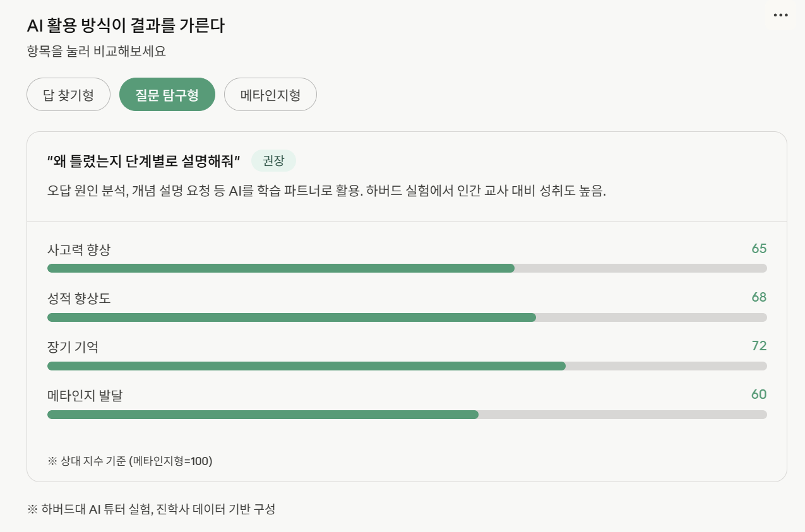
Task: Click the score value 65
Action: click(759, 248)
